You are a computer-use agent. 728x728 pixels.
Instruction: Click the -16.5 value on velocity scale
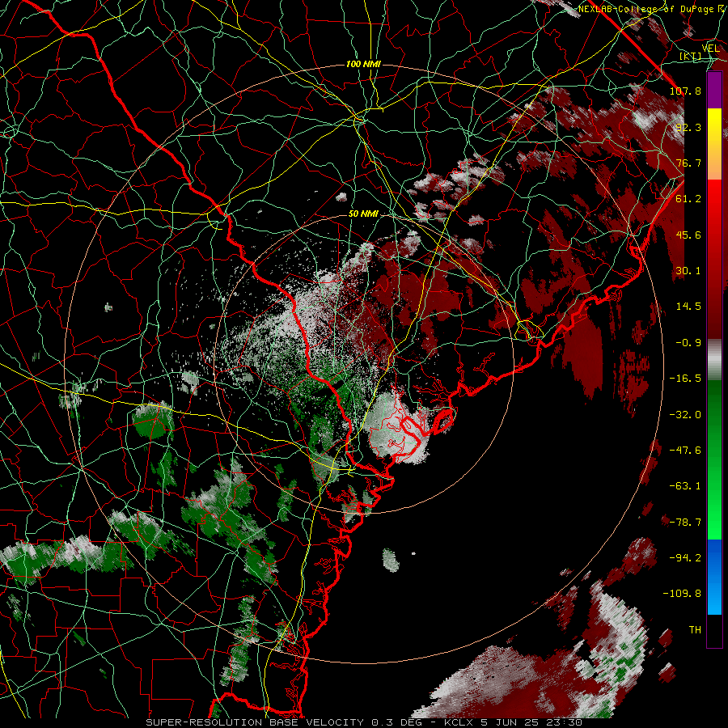click(x=685, y=379)
